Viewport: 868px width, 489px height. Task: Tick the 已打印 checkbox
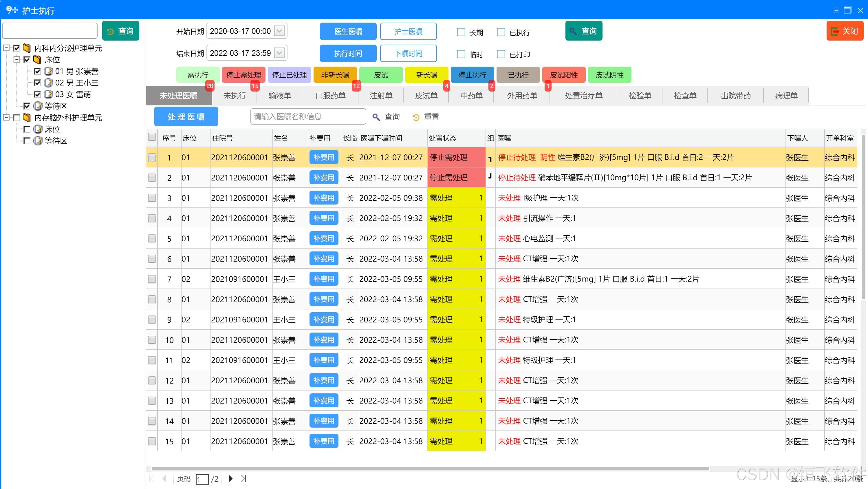pyautogui.click(x=501, y=54)
